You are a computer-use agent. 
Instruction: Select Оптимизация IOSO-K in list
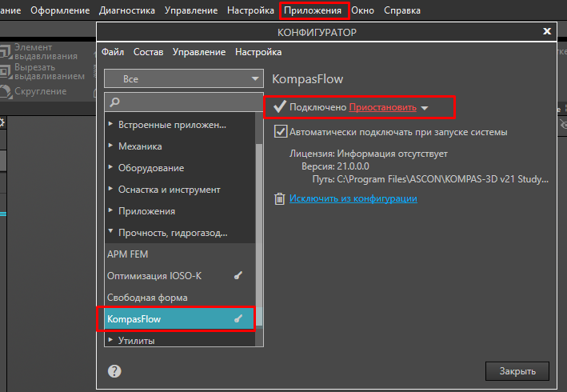(x=180, y=276)
